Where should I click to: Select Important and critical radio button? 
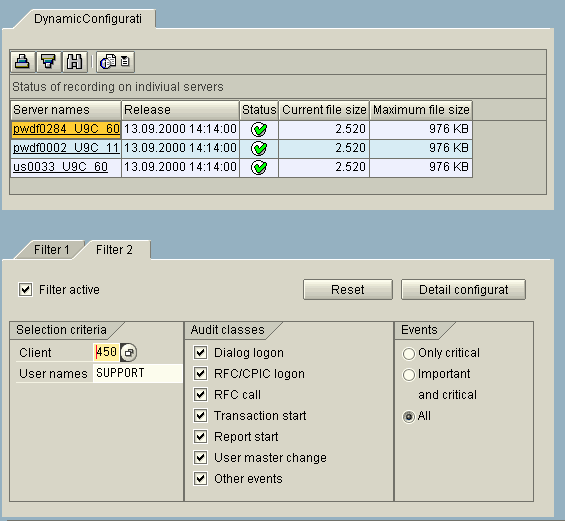point(409,375)
